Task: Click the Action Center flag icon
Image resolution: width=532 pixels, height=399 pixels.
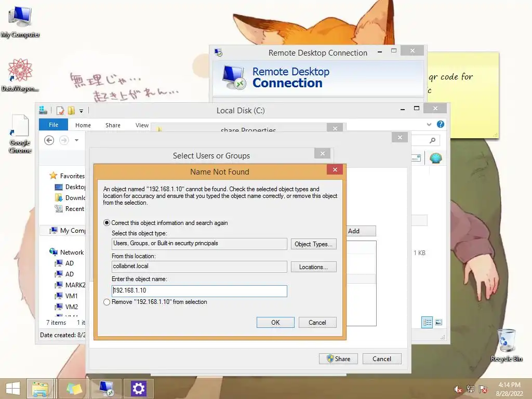Action: click(x=483, y=389)
